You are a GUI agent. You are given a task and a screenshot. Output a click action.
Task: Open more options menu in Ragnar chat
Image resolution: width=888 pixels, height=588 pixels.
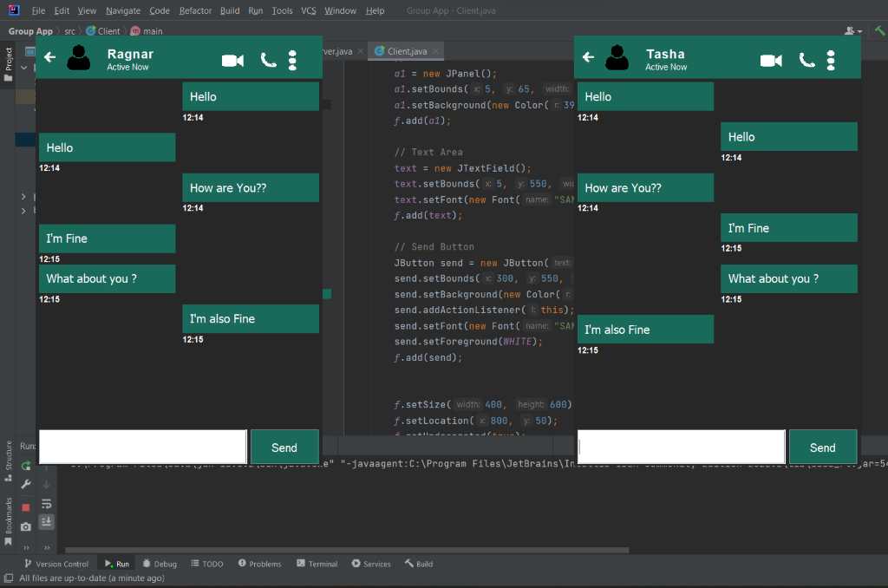[x=292, y=60]
